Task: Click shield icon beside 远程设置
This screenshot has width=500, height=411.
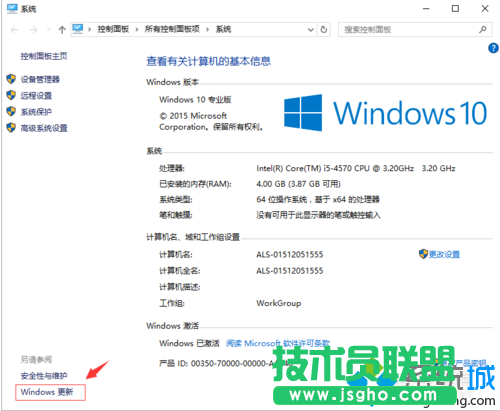Action: click(x=11, y=95)
